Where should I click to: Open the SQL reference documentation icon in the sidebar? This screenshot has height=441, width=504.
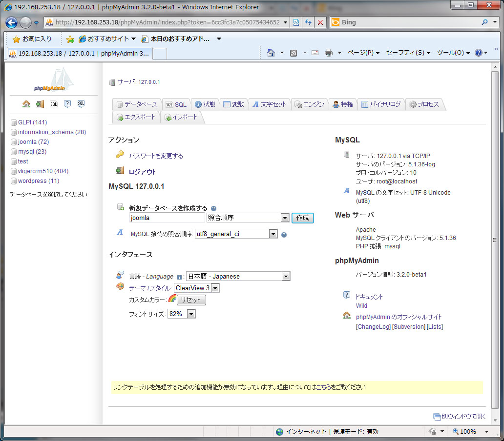point(81,104)
